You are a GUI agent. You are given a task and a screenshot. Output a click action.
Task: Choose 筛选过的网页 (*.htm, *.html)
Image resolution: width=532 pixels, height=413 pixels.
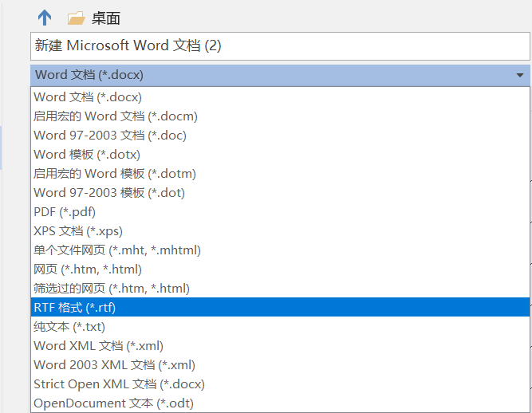[280, 289]
